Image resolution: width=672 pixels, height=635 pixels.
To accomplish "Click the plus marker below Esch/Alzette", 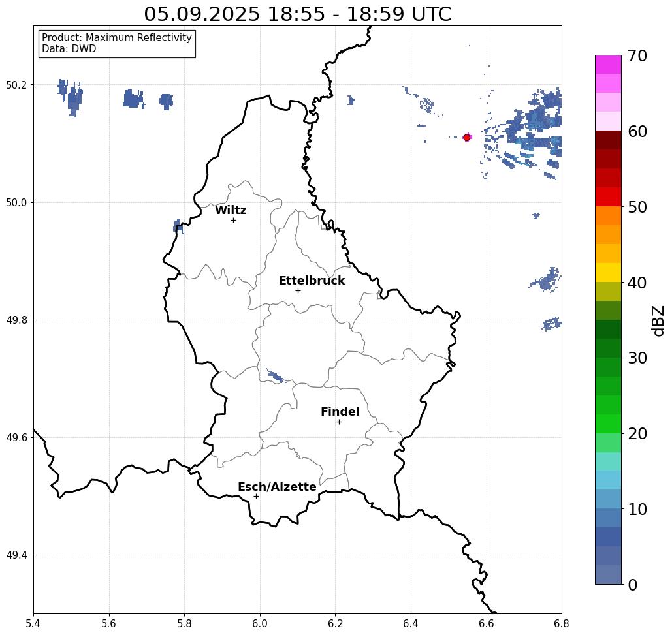I will click(256, 496).
